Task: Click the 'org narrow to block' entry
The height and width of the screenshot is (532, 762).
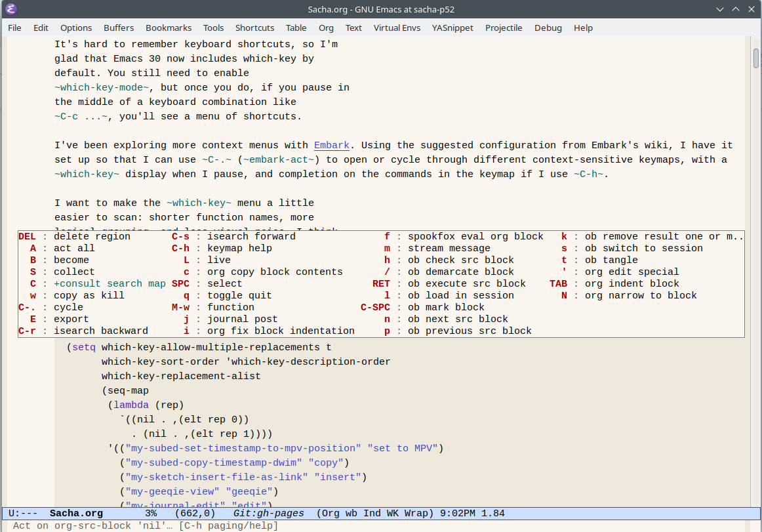Action: click(x=641, y=296)
